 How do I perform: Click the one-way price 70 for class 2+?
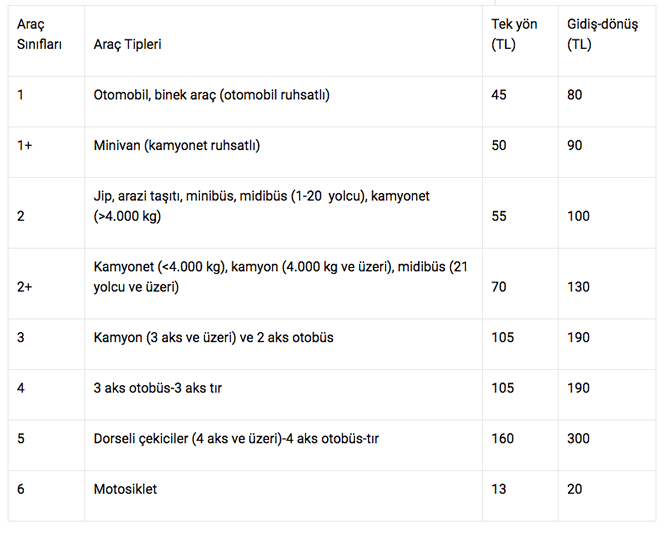pyautogui.click(x=499, y=288)
